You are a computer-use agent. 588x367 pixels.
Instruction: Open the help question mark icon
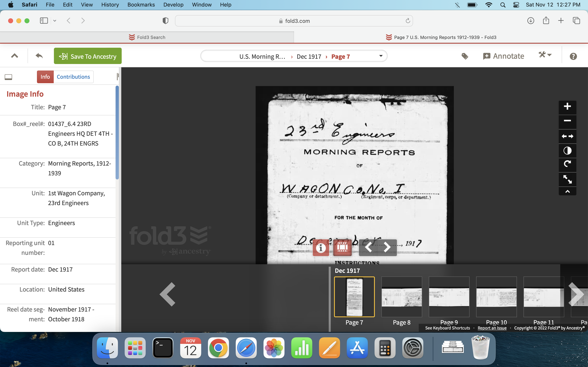pyautogui.click(x=573, y=56)
